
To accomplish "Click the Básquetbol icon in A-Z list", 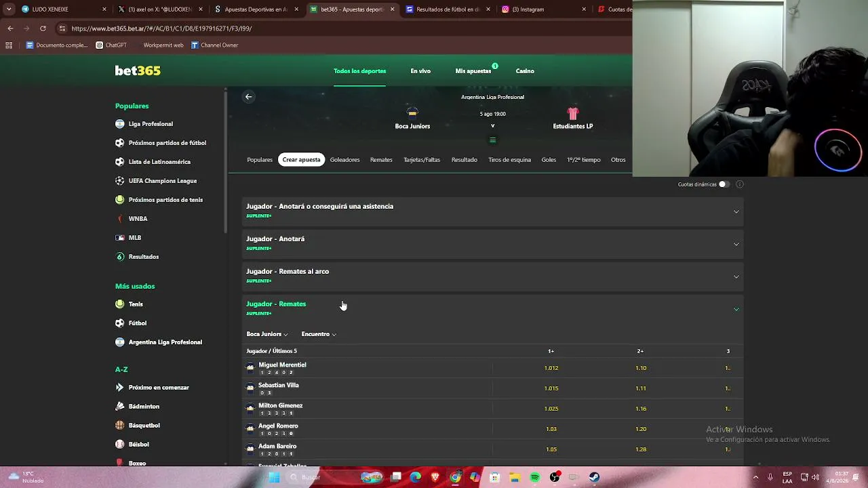I will 120,426.
